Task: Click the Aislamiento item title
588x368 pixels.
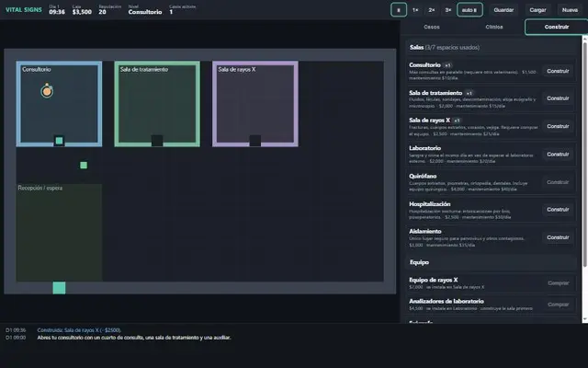Action: point(425,231)
